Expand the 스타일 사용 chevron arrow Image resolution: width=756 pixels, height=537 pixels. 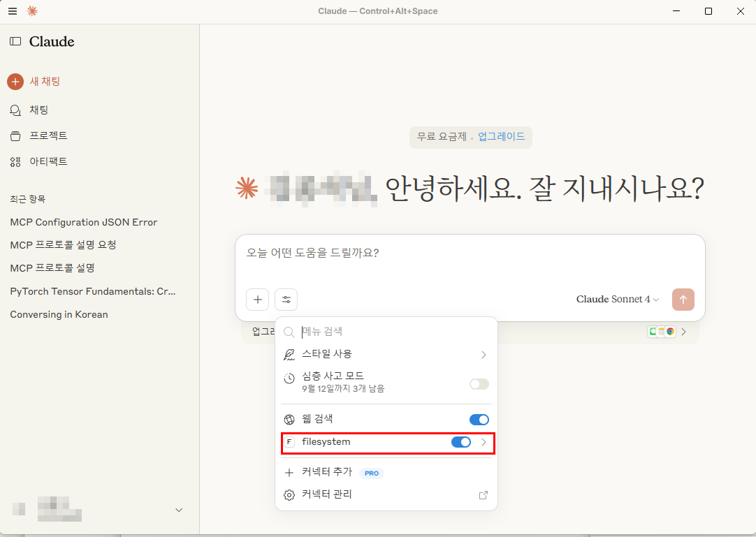coord(484,355)
